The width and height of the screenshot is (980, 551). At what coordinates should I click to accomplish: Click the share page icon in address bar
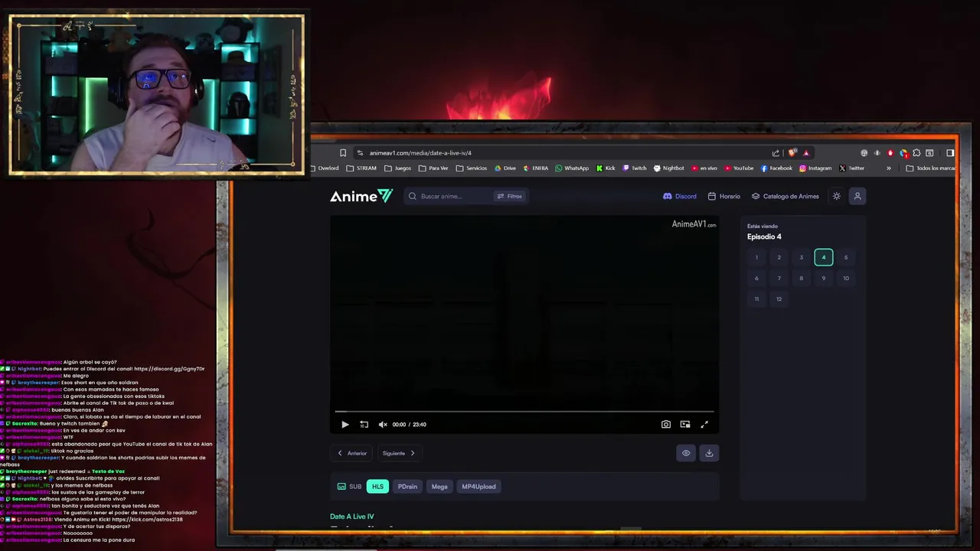click(776, 152)
